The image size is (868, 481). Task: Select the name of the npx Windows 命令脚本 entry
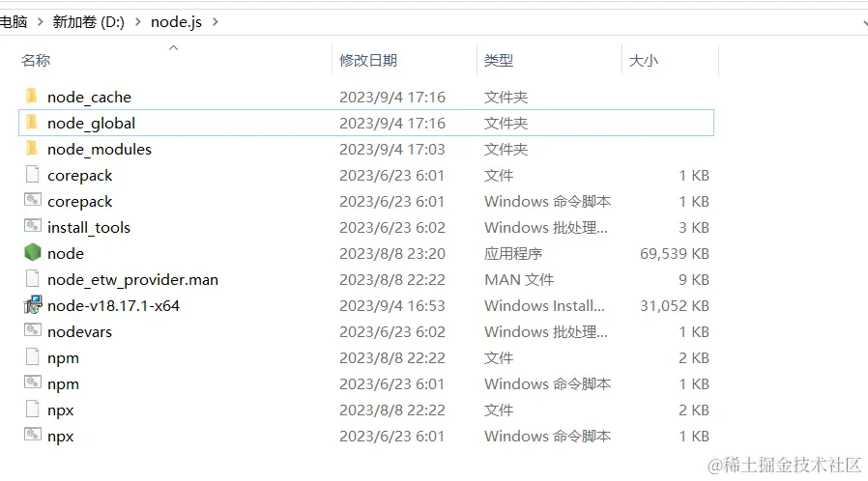60,437
